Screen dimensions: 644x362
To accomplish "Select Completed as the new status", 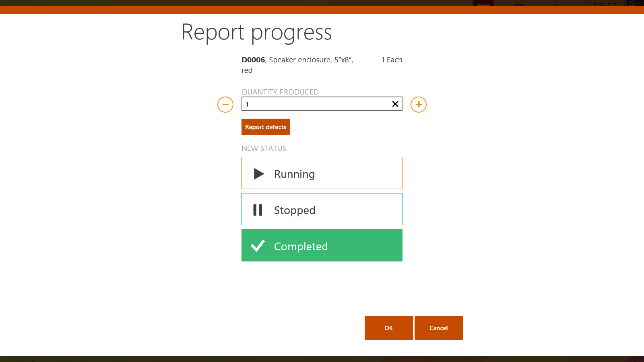I will [322, 245].
